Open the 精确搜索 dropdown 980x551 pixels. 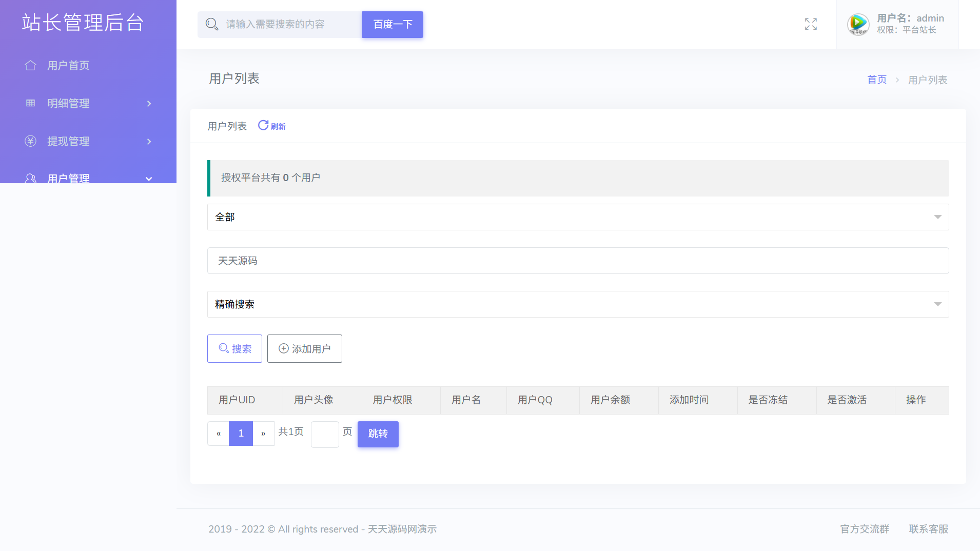coord(578,304)
